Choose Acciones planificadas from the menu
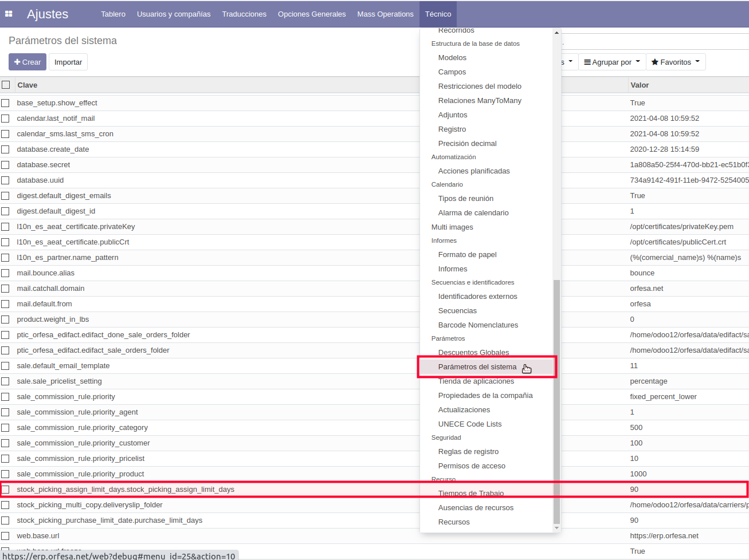The width and height of the screenshot is (749, 560). click(473, 171)
